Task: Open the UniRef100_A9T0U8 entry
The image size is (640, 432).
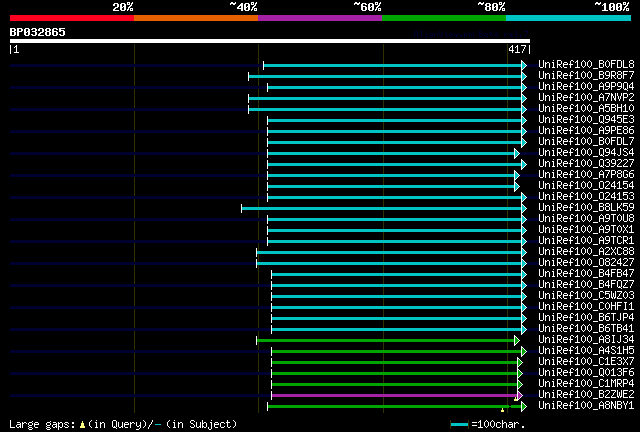Action: coord(586,219)
